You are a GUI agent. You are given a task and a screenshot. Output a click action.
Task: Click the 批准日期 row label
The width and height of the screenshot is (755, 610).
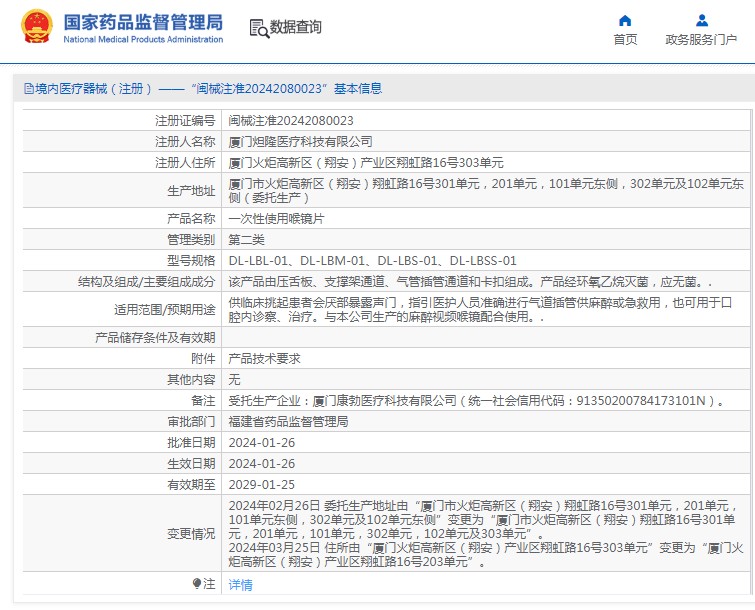coord(190,442)
